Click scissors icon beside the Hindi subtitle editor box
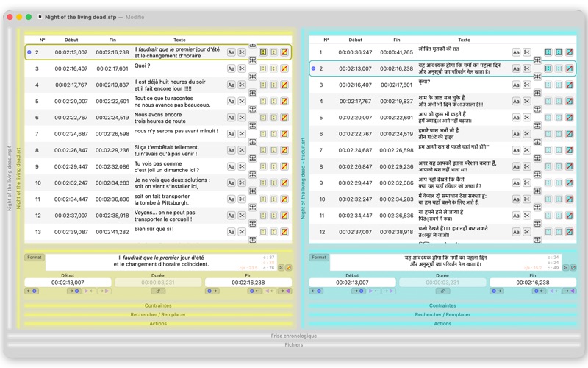Screen dimensions: 588x368 (x=566, y=268)
